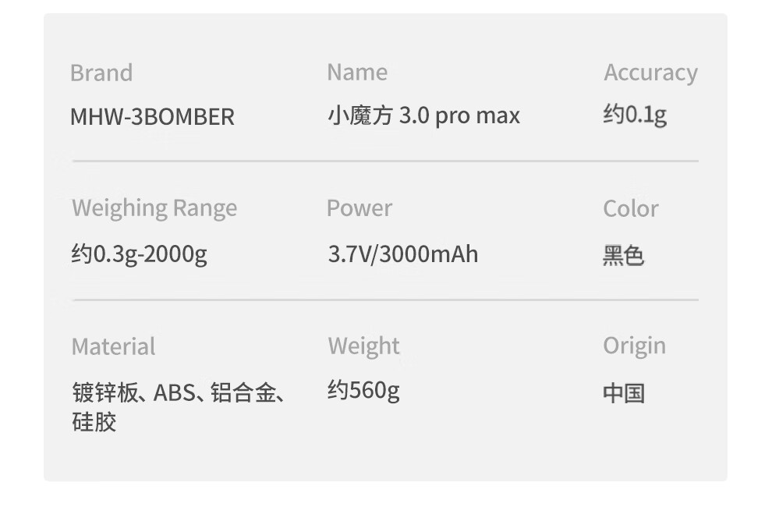Screen dimensions: 772x532
Task: Click the Material label
Action: 113,347
